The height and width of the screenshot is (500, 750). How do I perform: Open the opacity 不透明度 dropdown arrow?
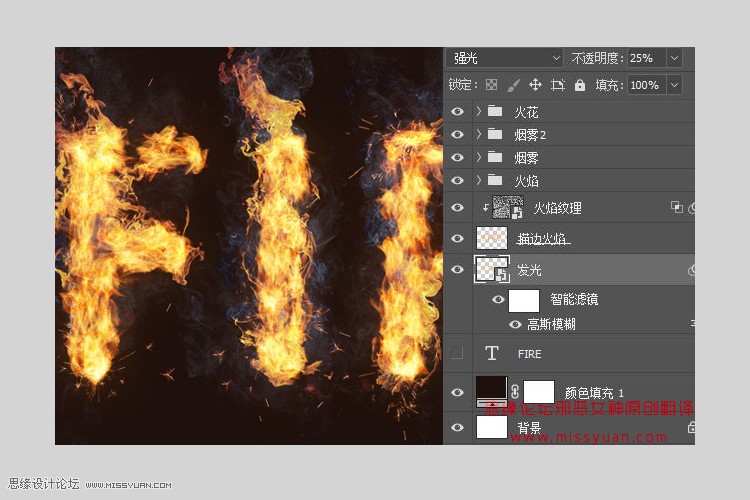pos(674,58)
